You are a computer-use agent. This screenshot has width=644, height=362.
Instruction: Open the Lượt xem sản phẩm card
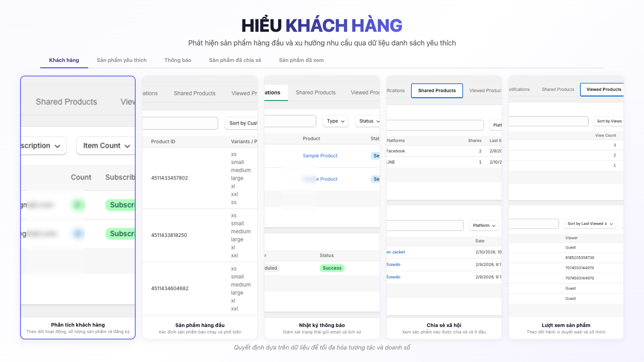566,325
